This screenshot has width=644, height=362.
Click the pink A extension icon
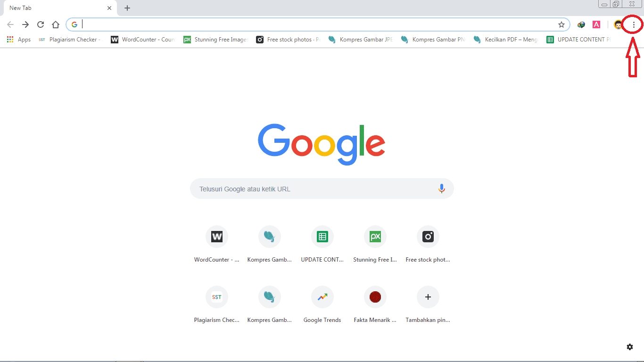point(596,25)
